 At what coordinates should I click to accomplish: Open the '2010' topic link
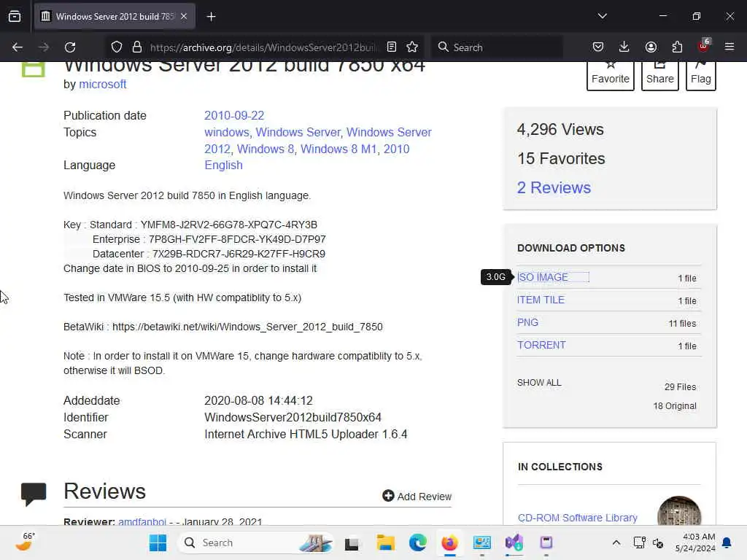(x=396, y=149)
